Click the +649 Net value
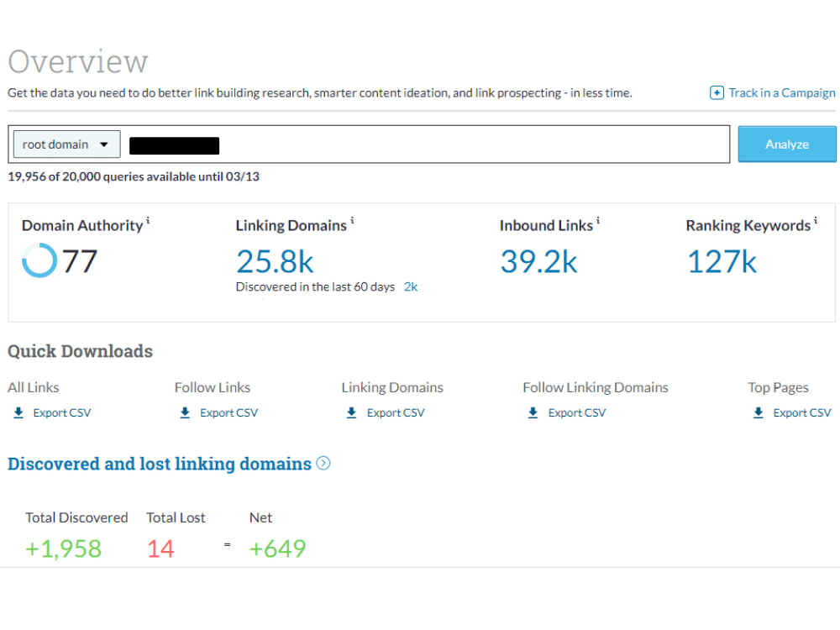Viewport: 840px width, 630px height. coord(277,549)
